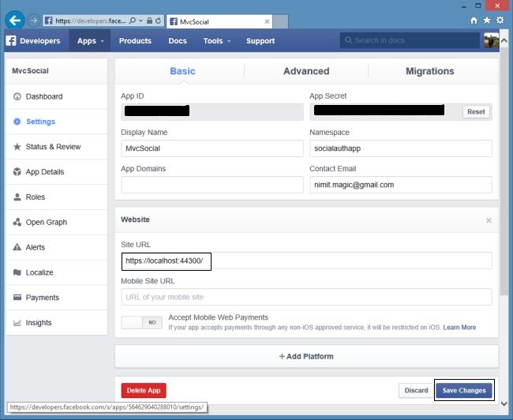Click the App Domains input field
This screenshot has width=513, height=420.
[212, 185]
